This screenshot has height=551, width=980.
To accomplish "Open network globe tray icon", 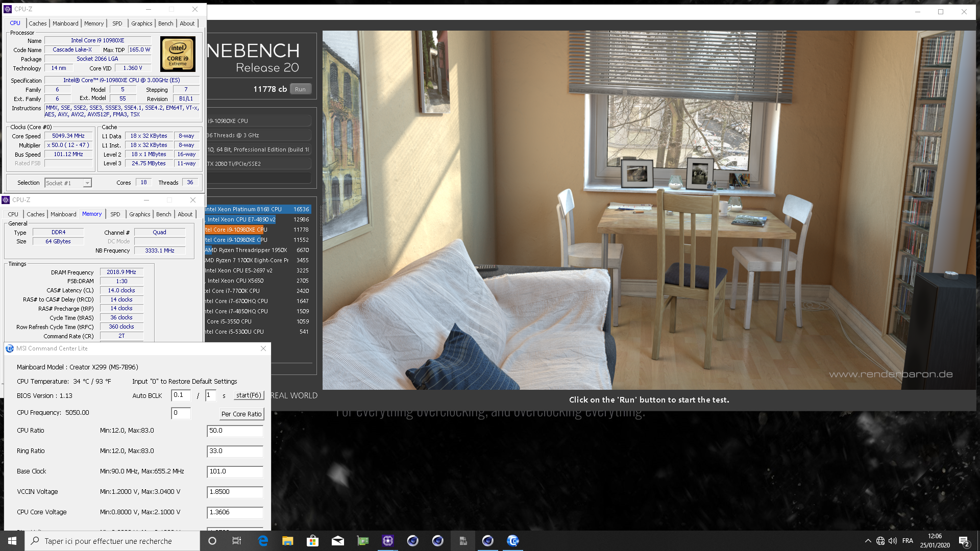I will (x=880, y=541).
